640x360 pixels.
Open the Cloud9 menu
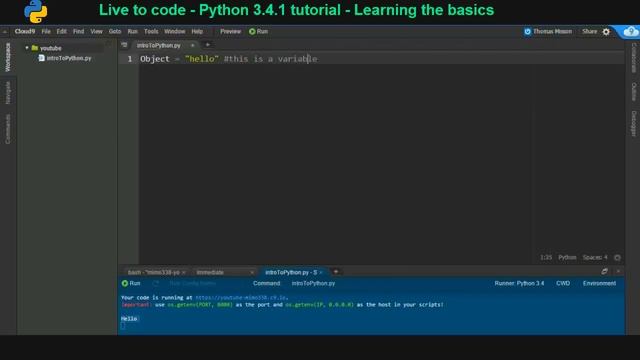tap(24, 31)
